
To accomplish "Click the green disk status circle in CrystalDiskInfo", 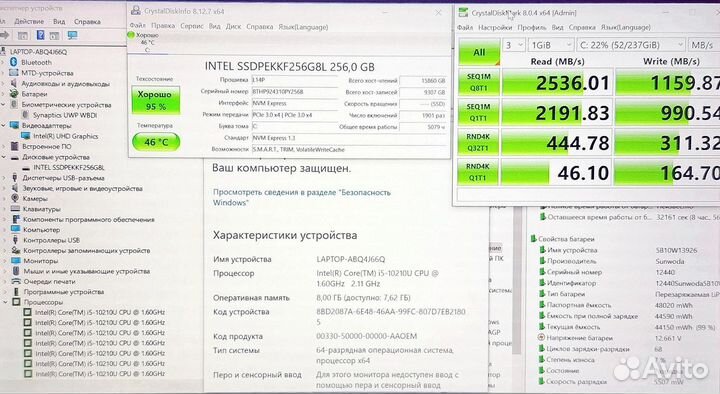I will pos(131,35).
